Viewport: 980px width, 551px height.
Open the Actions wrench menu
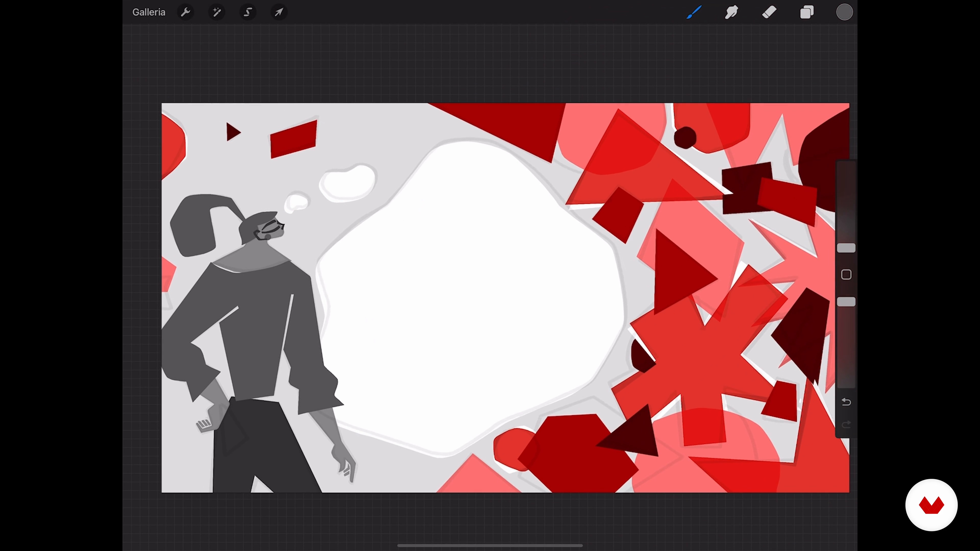186,12
